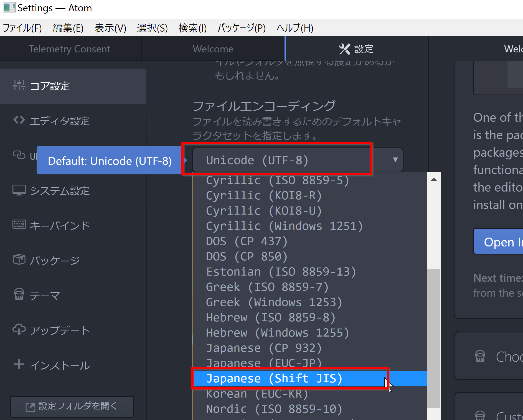This screenshot has height=420, width=523.
Task: Select Cyrillic (KOI8-R) encoding
Action: (x=309, y=195)
